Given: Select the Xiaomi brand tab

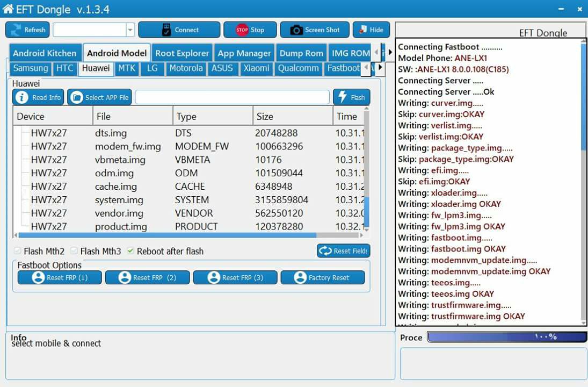Looking at the screenshot, I should click(x=256, y=68).
